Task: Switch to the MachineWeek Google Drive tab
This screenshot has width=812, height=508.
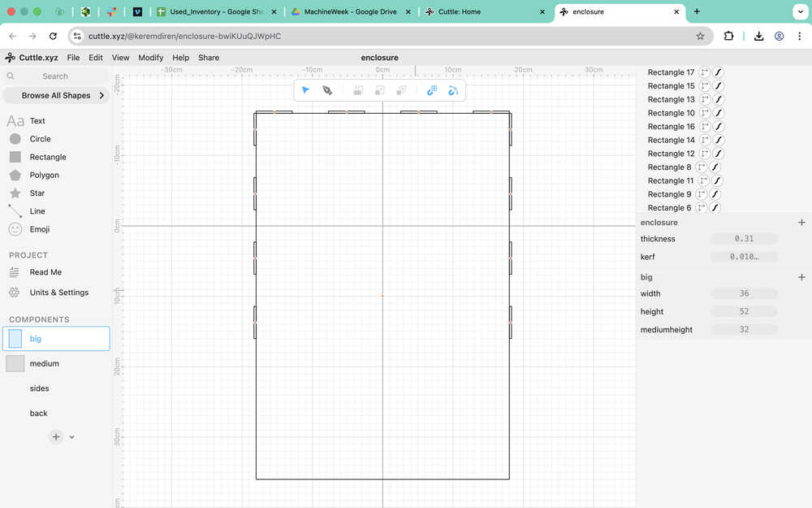Action: (x=351, y=11)
